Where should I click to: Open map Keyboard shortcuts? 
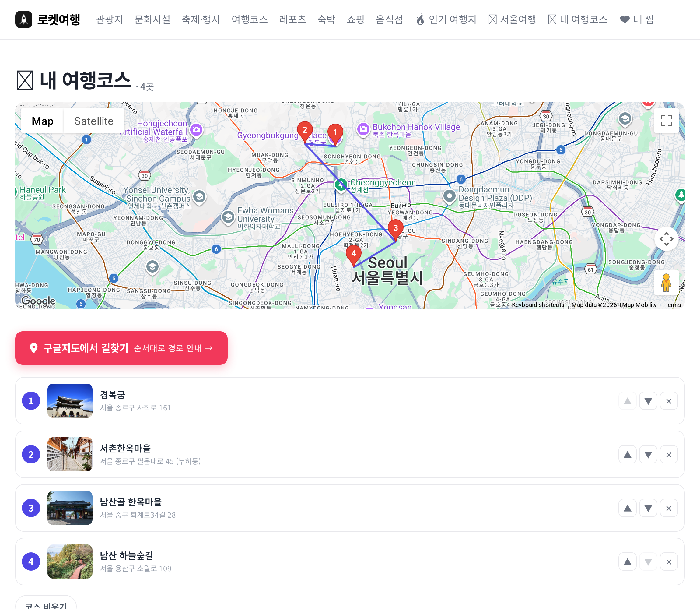(538, 305)
